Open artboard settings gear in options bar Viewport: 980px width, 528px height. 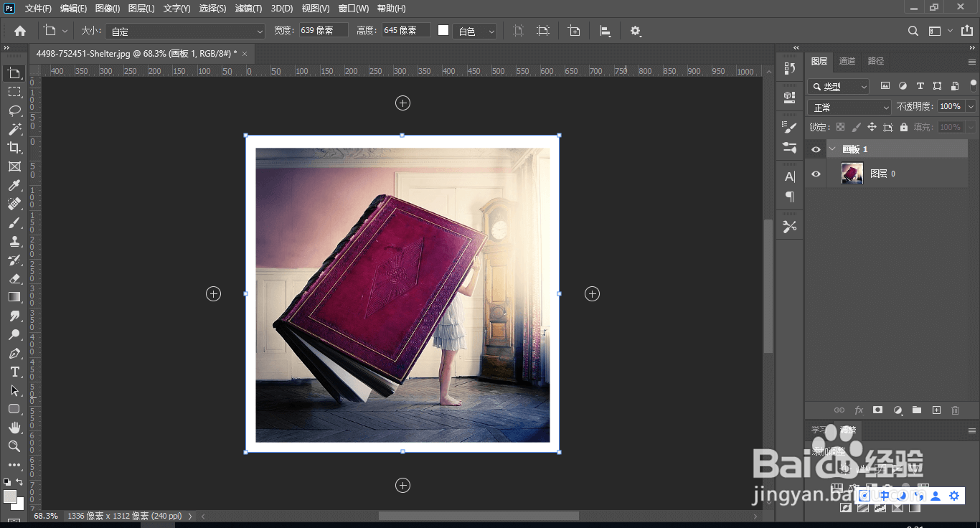click(636, 31)
